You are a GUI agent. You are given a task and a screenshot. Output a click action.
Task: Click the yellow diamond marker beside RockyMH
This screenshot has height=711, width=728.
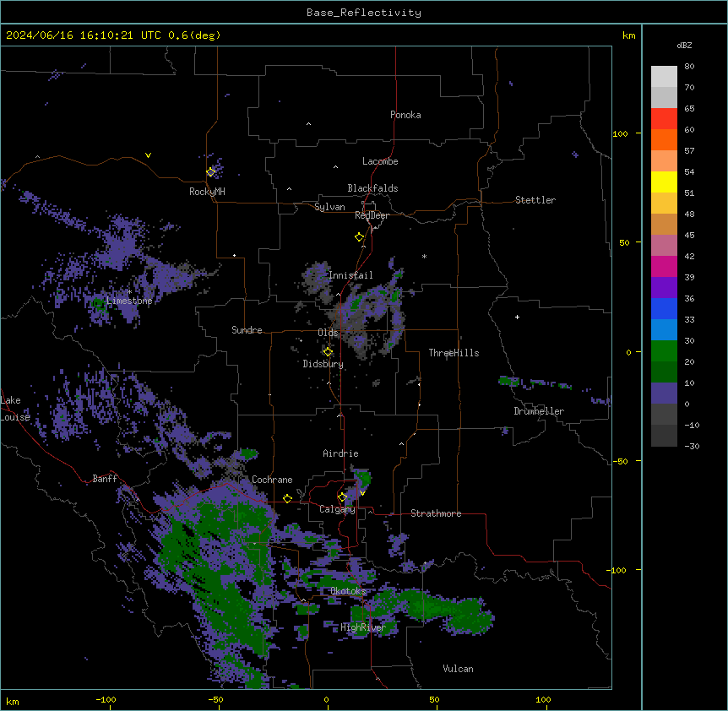[x=210, y=172]
